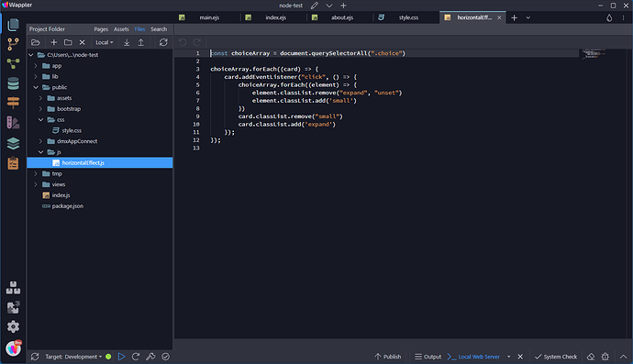Switch to the Pages panel tab

pyautogui.click(x=101, y=29)
